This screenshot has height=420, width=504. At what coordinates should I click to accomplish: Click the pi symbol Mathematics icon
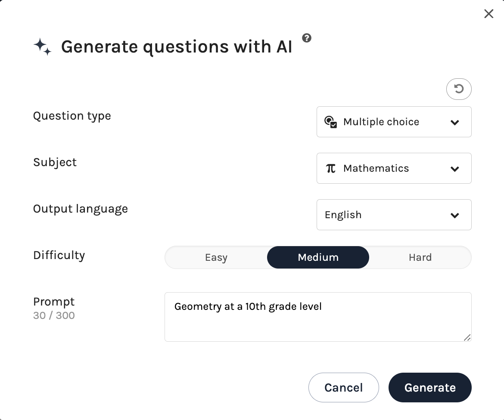pyautogui.click(x=331, y=168)
